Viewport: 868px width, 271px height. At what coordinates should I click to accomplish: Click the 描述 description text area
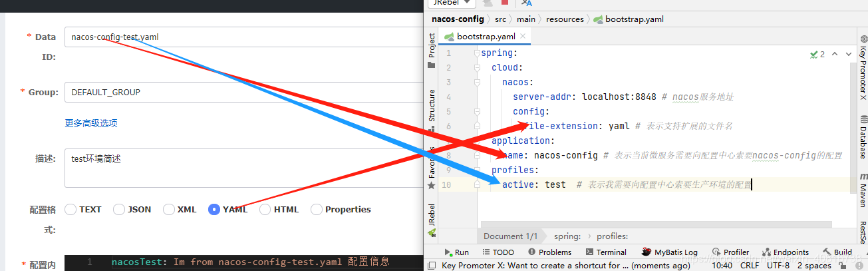[244, 168]
